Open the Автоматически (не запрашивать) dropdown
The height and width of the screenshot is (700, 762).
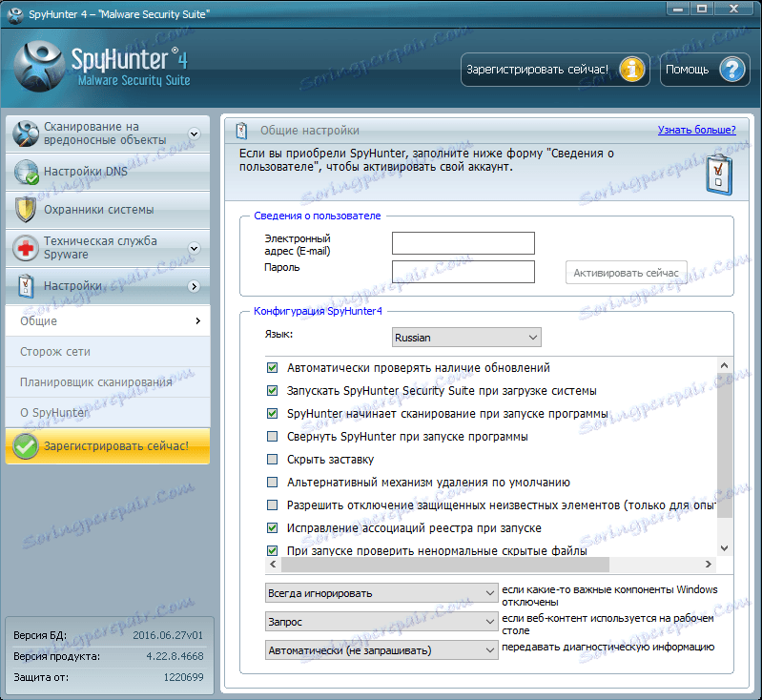(381, 650)
